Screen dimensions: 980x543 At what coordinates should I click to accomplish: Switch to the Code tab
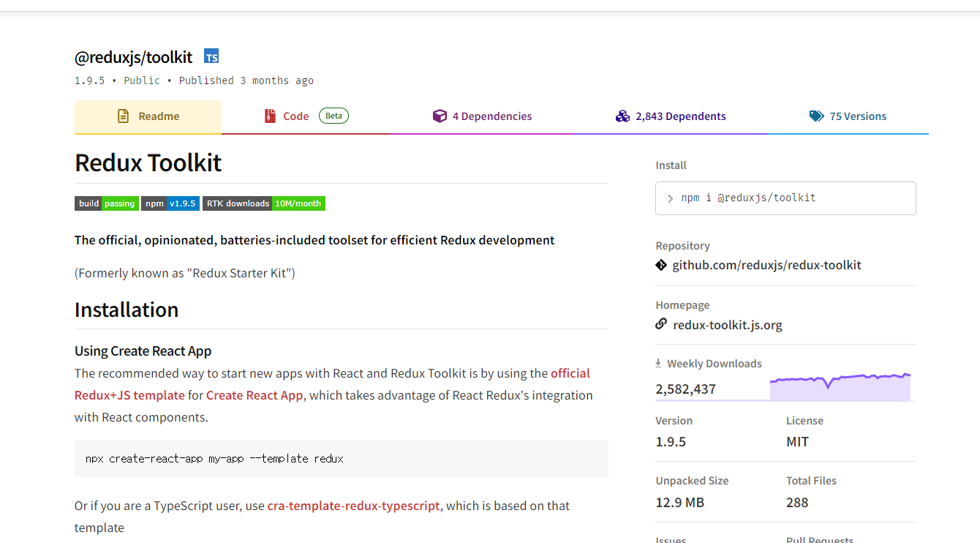[x=306, y=116]
